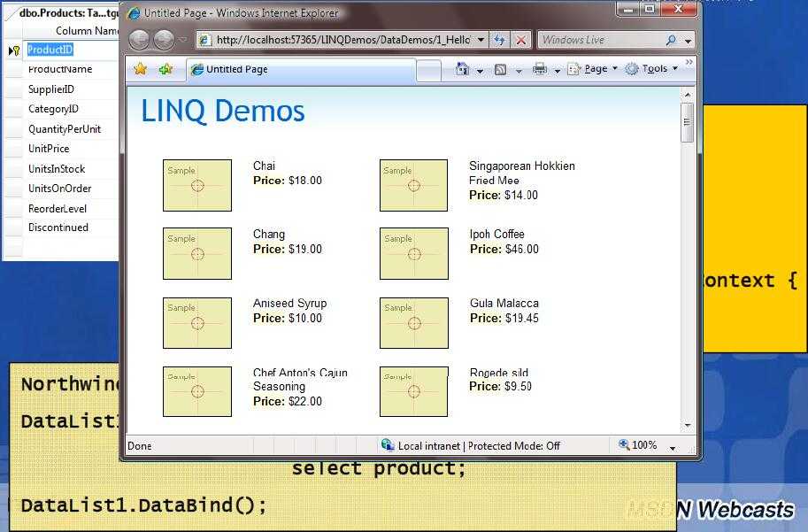Screen dimensions: 808x532
Task: Click the Chang sample image
Action: 197,254
